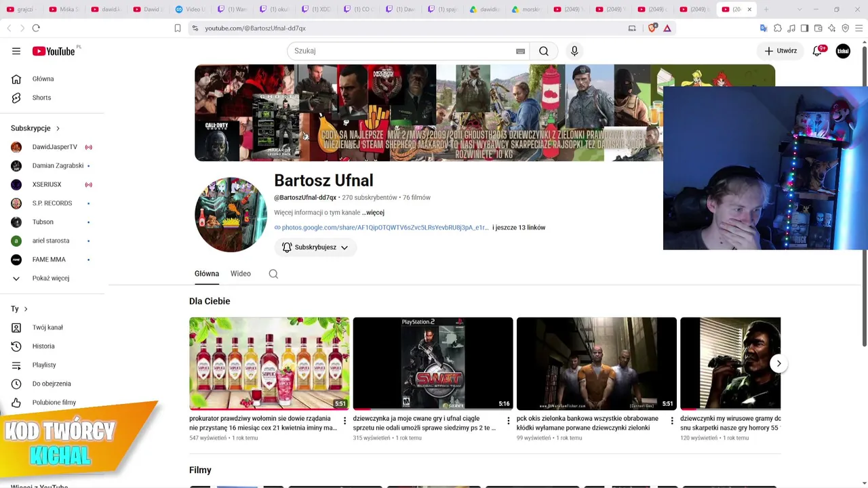The height and width of the screenshot is (488, 868).
Task: Open options for dziewczynka ja moje cwane video
Action: click(509, 421)
